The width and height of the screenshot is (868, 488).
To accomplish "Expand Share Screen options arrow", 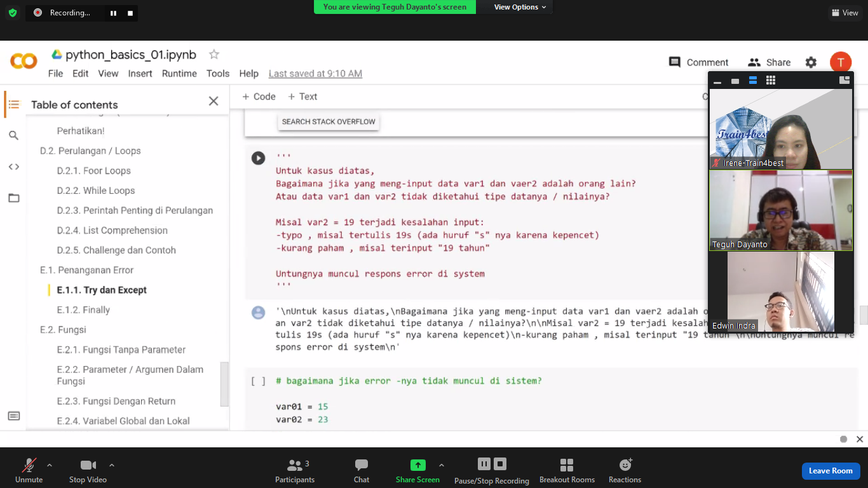I will (x=442, y=464).
